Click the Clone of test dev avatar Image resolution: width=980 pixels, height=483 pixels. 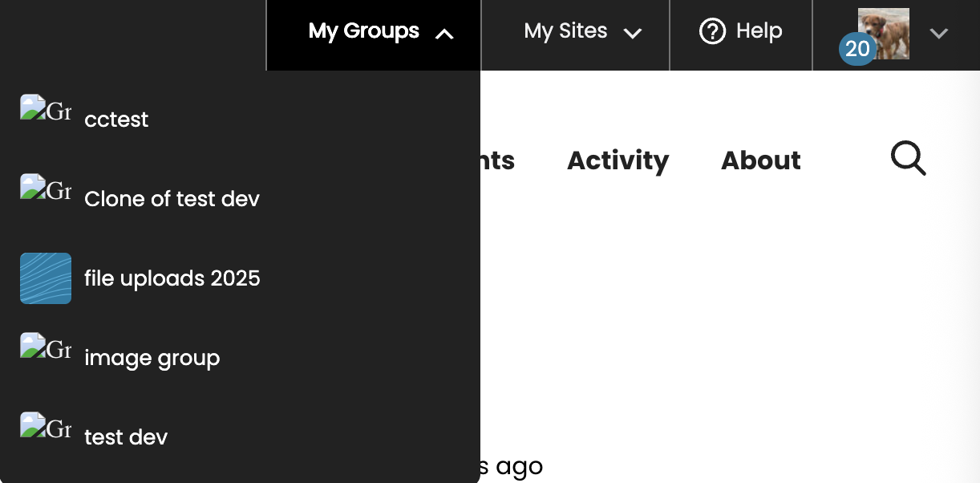pyautogui.click(x=45, y=188)
